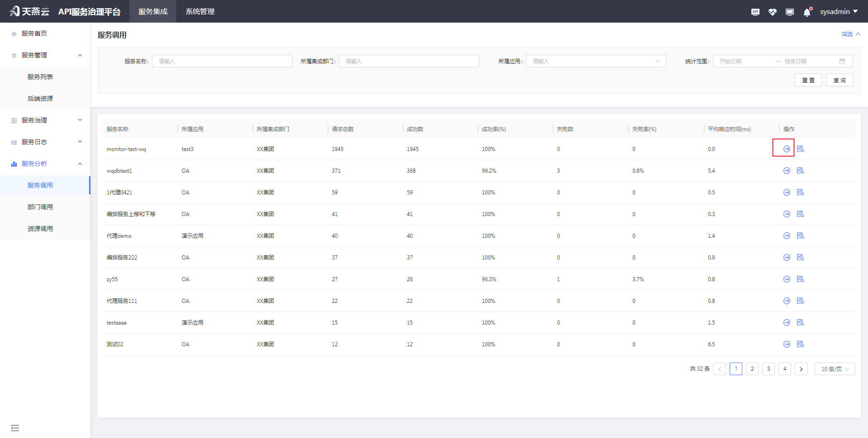Screen dimensions: 868x438
Task: Open the 10 条/页 page size dropdown
Action: click(835, 369)
